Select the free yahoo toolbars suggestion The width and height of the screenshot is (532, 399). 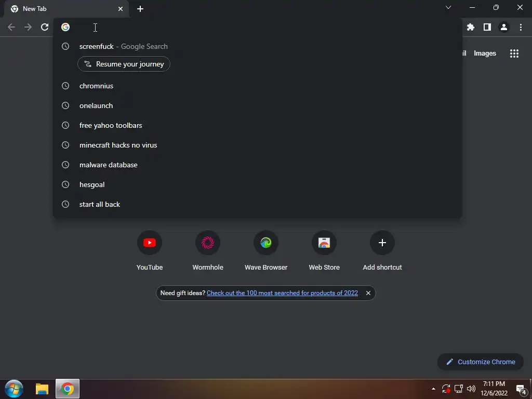[x=258, y=125]
